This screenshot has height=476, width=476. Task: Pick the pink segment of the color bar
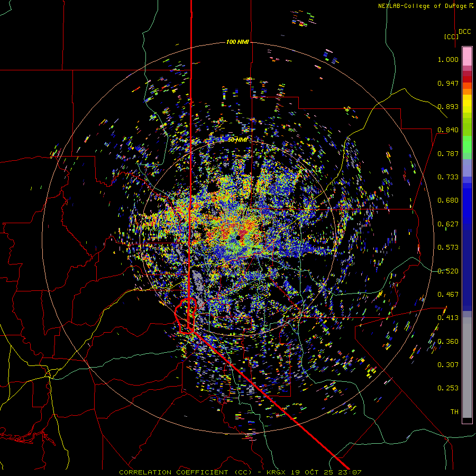[467, 56]
